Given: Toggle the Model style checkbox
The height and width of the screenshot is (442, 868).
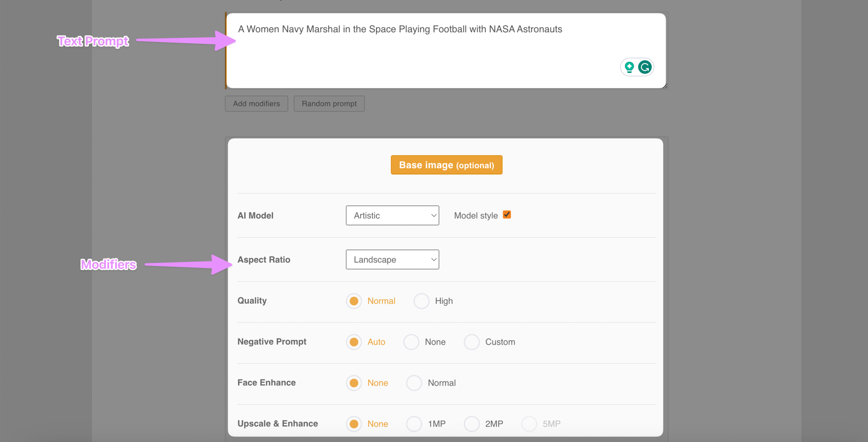Looking at the screenshot, I should pos(507,215).
